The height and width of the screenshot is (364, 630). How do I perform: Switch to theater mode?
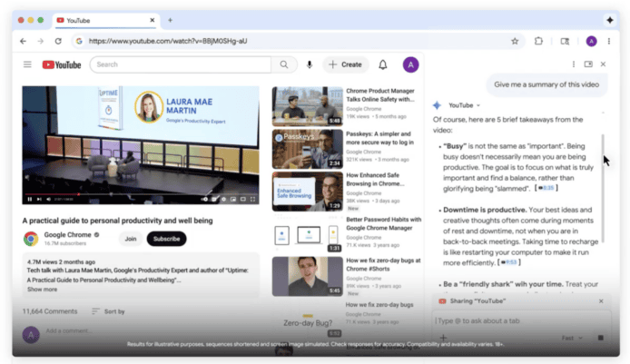(x=243, y=199)
